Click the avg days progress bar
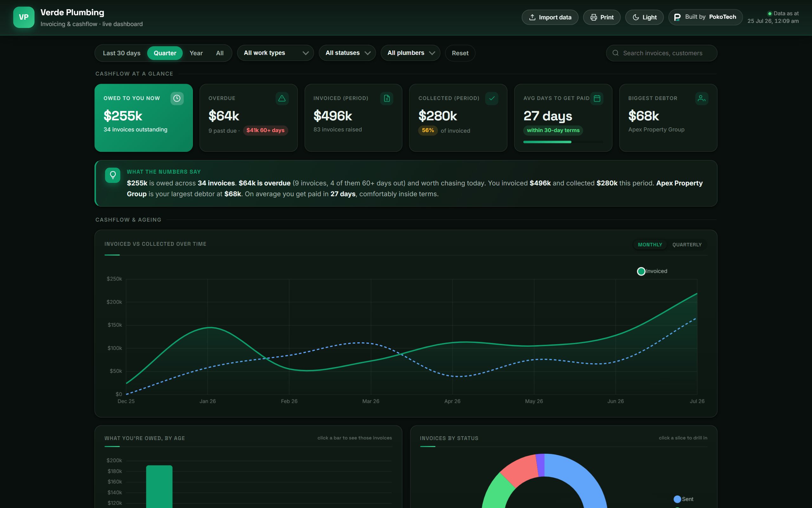The height and width of the screenshot is (508, 812). 563,142
